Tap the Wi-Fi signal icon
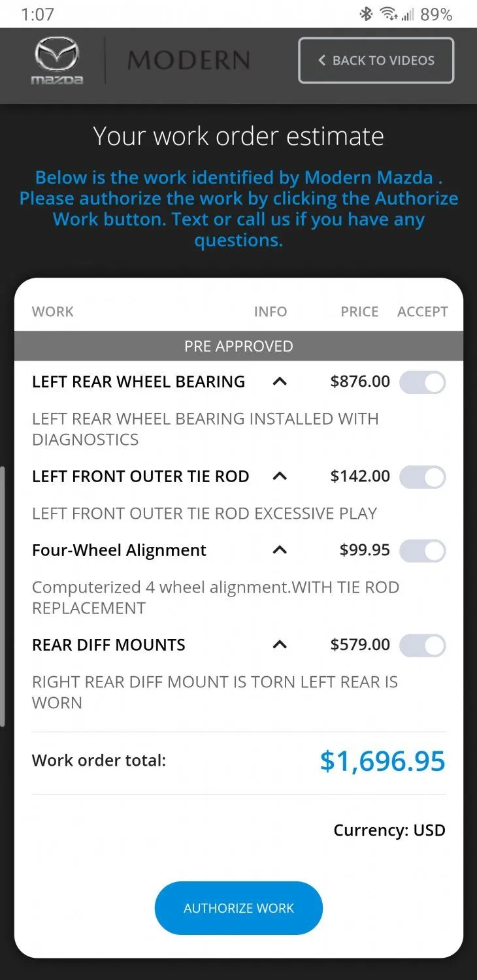 (x=389, y=14)
